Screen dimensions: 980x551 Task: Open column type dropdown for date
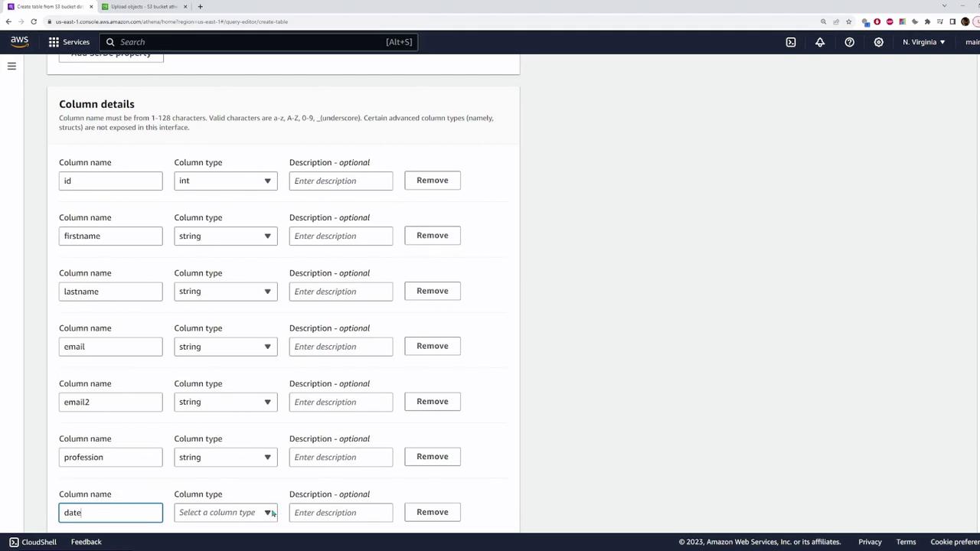tap(226, 513)
